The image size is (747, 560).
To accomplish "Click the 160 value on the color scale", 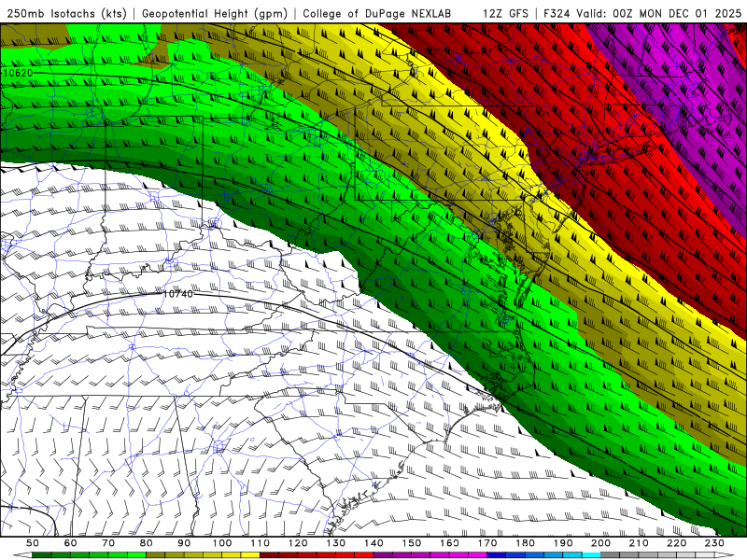I will click(x=449, y=543).
